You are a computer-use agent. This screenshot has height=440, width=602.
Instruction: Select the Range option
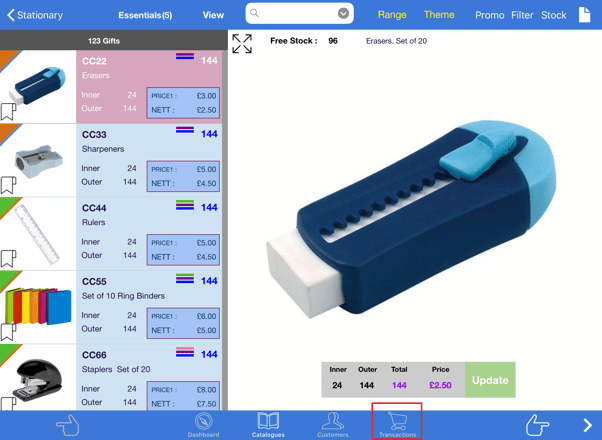pos(392,15)
